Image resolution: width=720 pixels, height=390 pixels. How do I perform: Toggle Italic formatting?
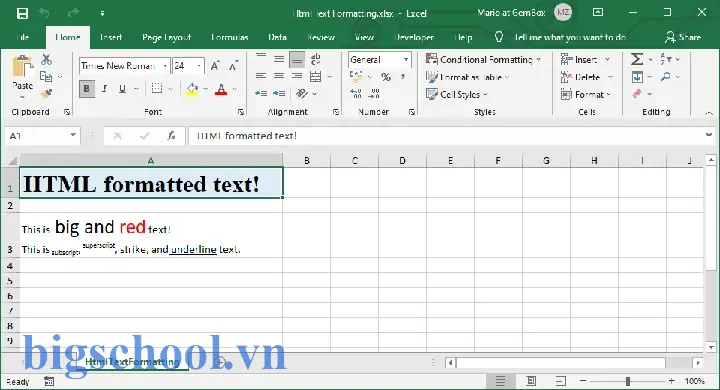(x=105, y=89)
